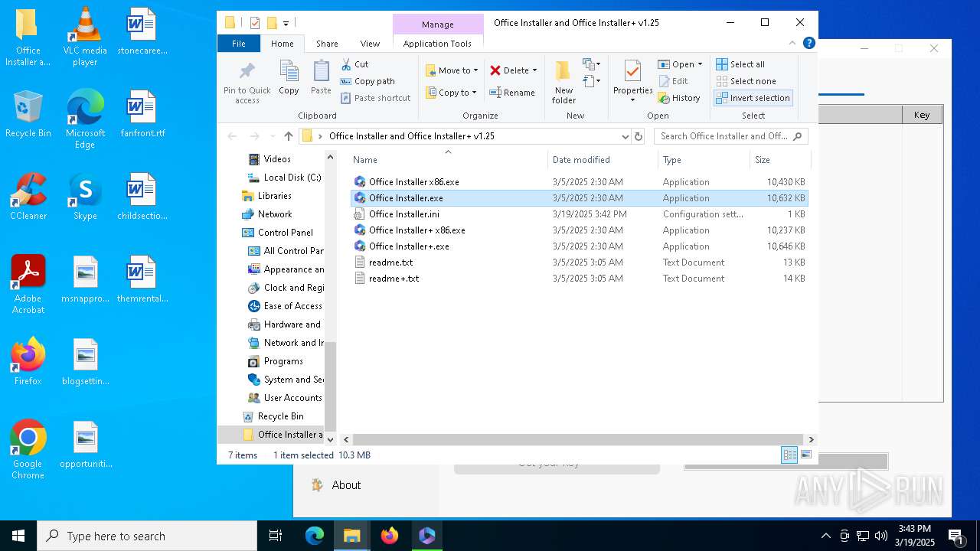
Task: Click the Edit ribbon button
Action: click(x=673, y=81)
